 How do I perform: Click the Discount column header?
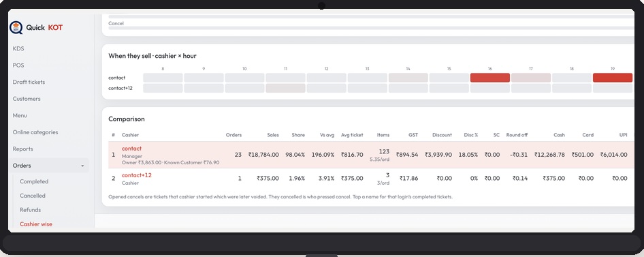click(x=442, y=135)
